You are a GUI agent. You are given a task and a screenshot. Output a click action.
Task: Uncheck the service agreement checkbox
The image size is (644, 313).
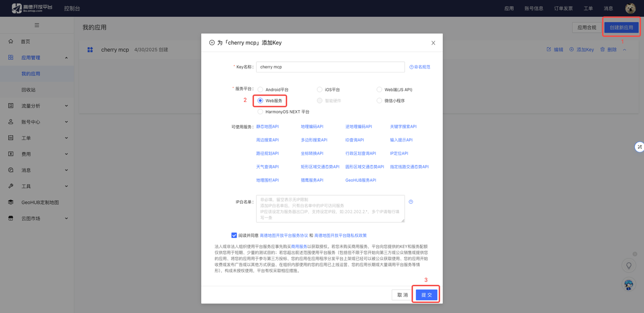coord(234,235)
